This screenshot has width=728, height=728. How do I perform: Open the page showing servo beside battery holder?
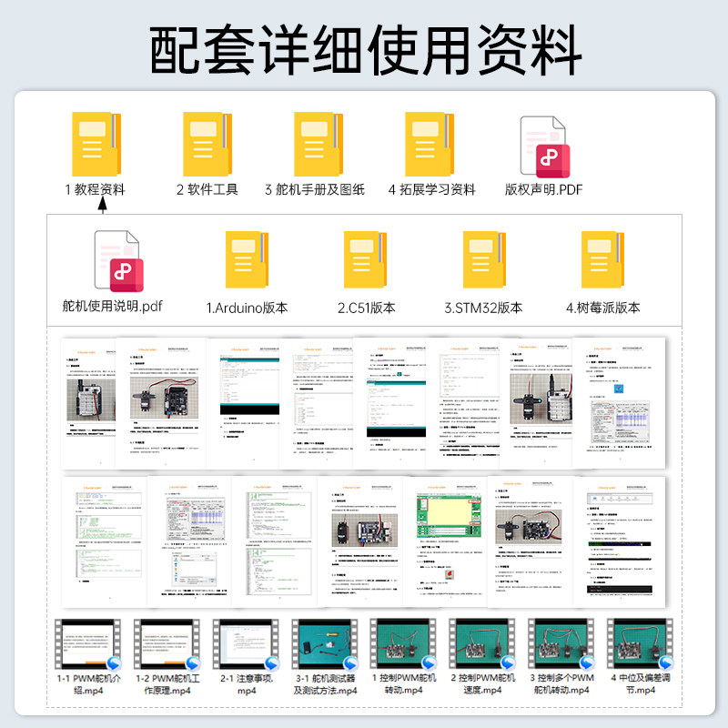tap(536, 403)
